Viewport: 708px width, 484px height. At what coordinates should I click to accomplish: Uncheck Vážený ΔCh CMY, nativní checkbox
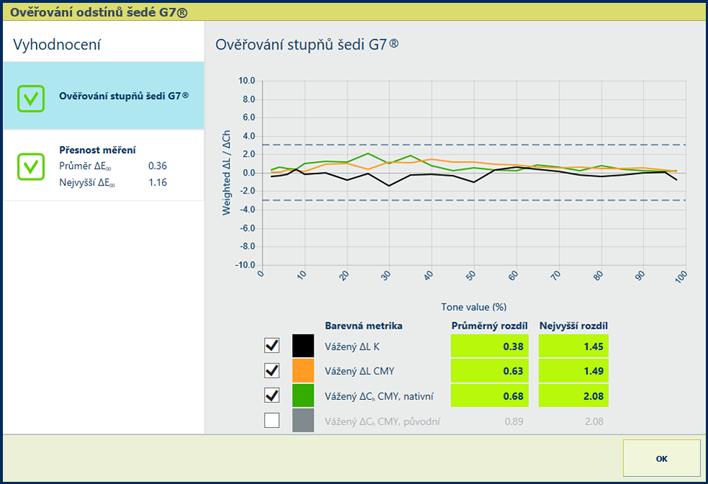click(x=272, y=396)
